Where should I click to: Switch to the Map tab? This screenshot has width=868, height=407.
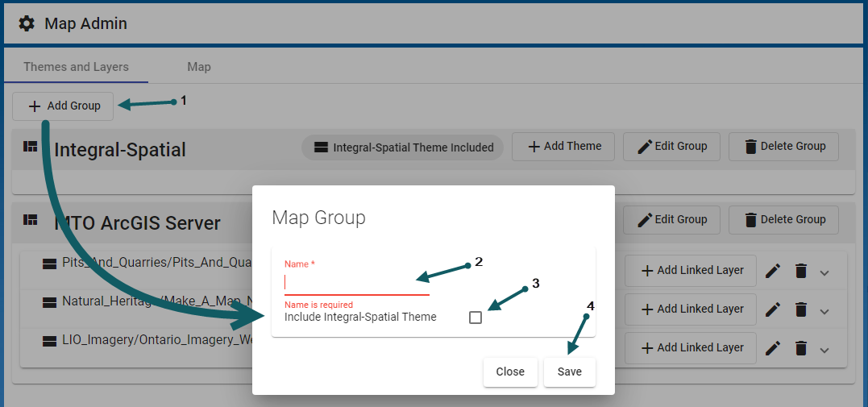[198, 67]
